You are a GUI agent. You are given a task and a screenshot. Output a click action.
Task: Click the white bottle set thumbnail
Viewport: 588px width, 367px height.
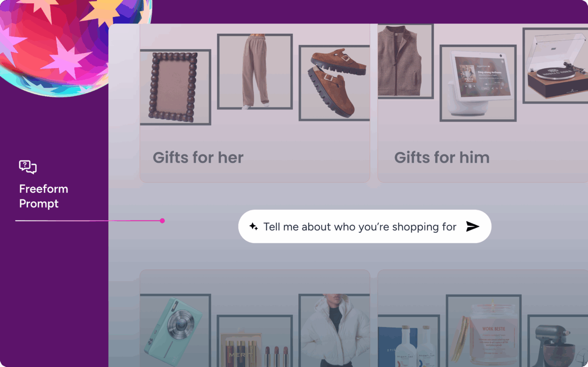(408, 341)
